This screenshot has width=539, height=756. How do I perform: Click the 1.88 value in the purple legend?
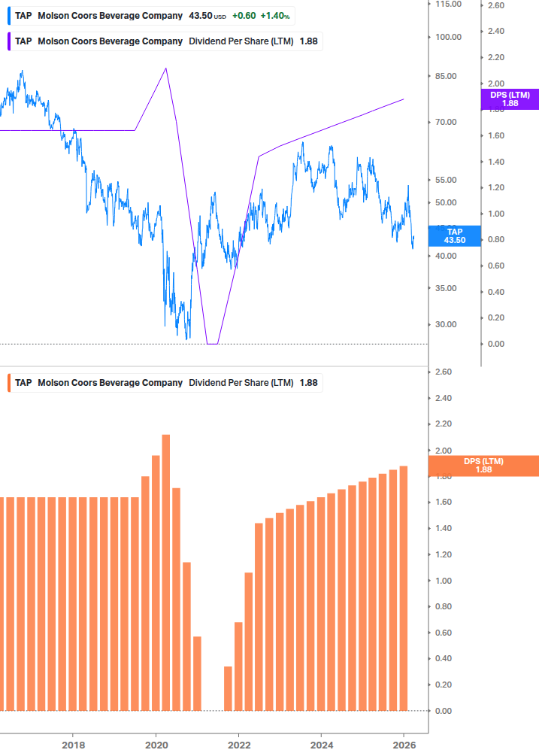tap(309, 41)
